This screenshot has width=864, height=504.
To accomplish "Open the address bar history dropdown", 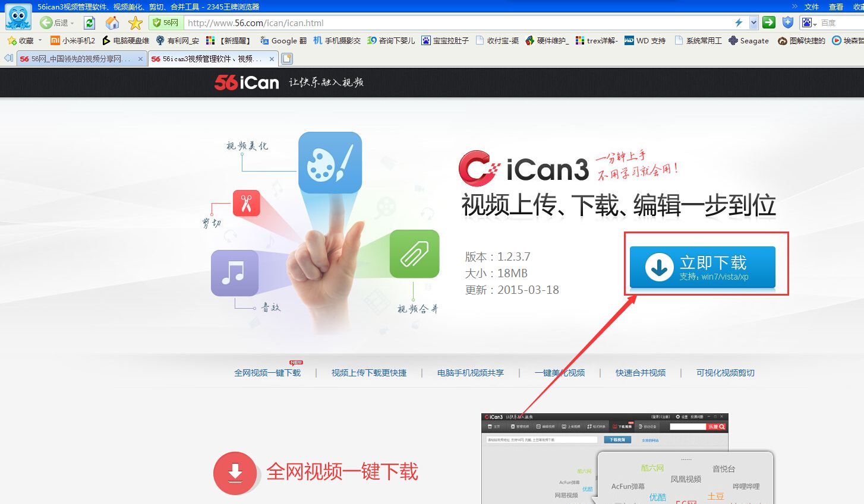I will (753, 23).
